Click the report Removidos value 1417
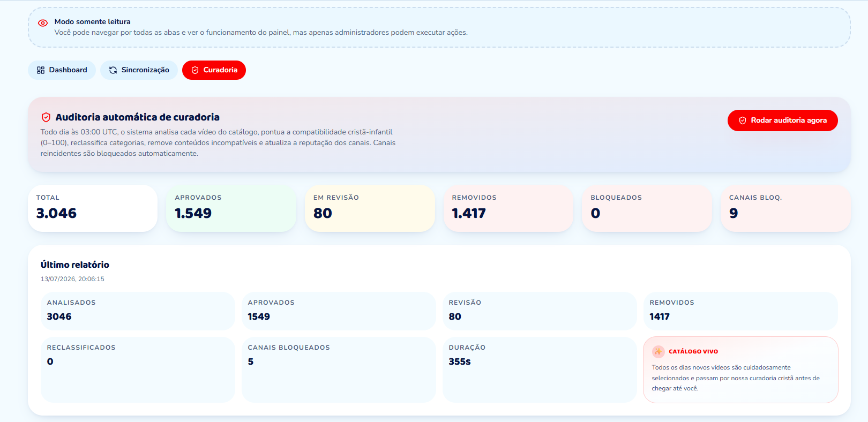Viewport: 868px width, 422px height. 660,316
